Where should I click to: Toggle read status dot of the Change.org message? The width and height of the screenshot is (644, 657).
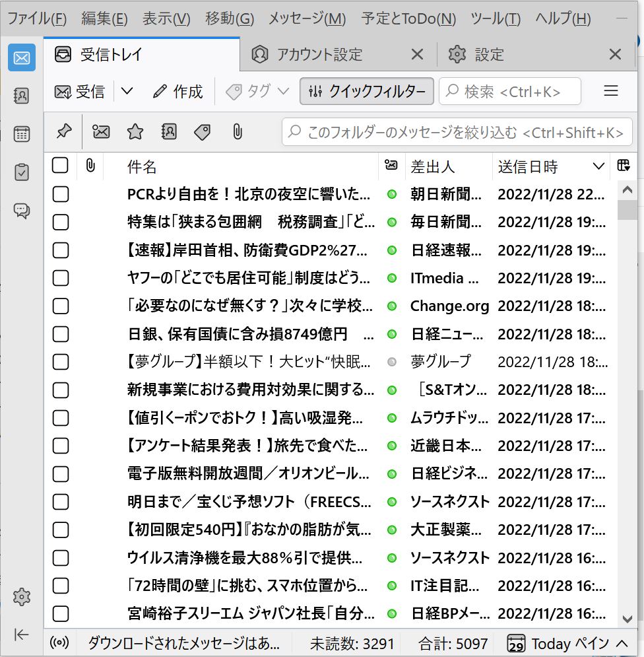click(x=392, y=306)
